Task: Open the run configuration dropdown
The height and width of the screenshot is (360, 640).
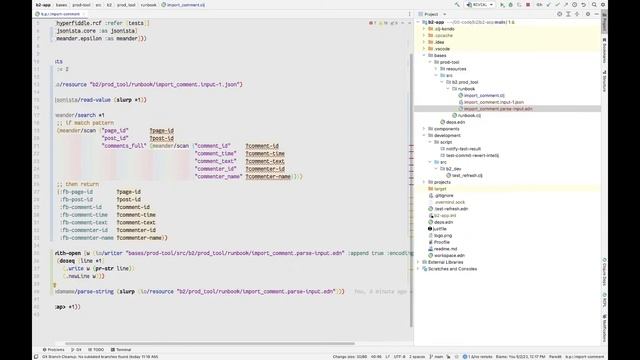Action: (480, 5)
